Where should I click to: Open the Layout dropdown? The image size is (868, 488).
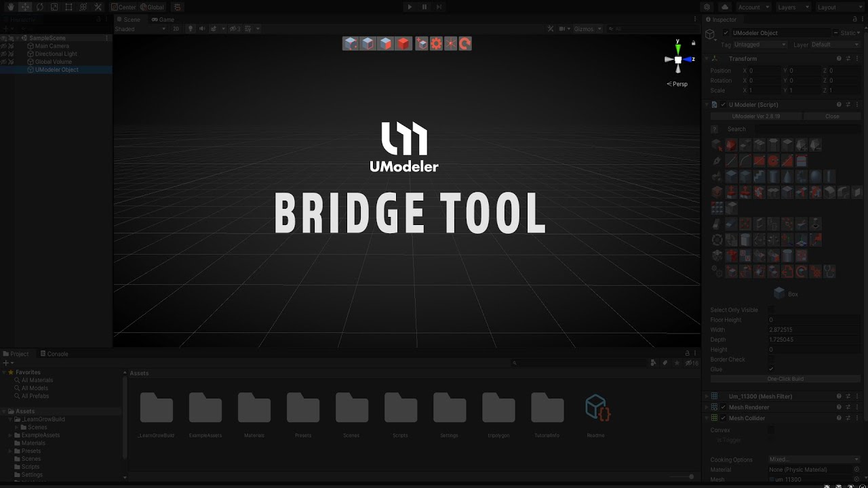[839, 7]
